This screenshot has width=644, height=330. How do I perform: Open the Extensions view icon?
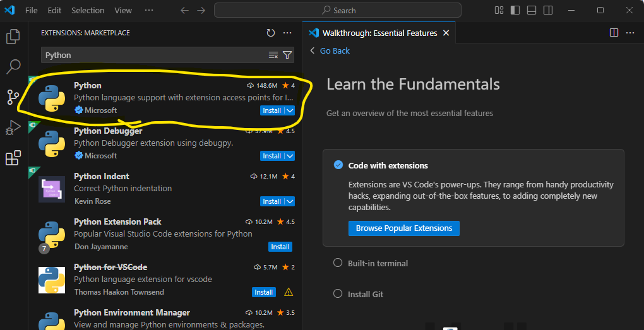(x=13, y=158)
